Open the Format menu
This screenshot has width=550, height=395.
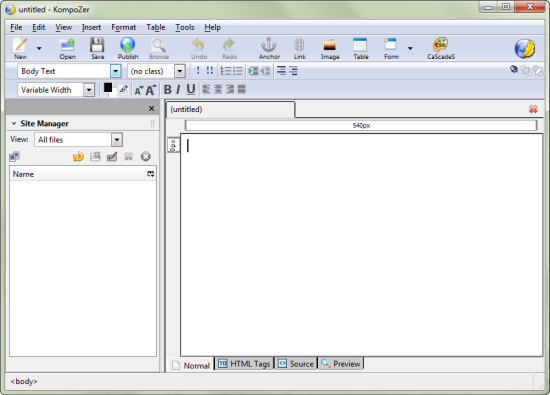pyautogui.click(x=123, y=27)
